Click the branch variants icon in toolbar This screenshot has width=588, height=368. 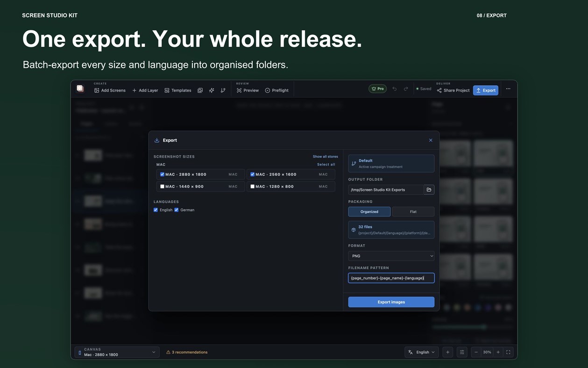[x=223, y=90]
